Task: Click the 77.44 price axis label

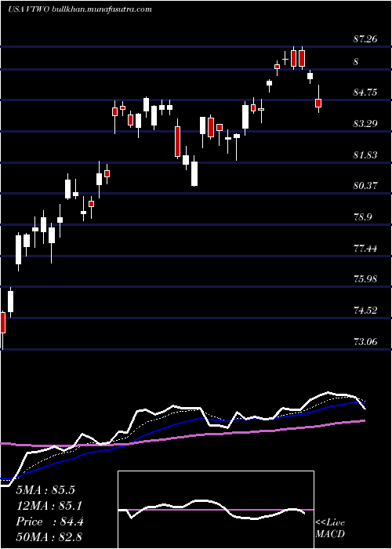Action: pyautogui.click(x=365, y=249)
